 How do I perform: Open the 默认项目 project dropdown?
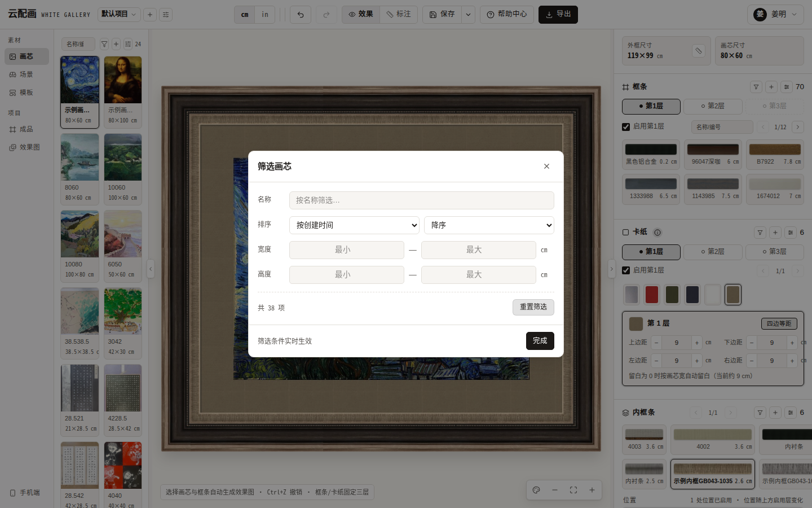[118, 15]
